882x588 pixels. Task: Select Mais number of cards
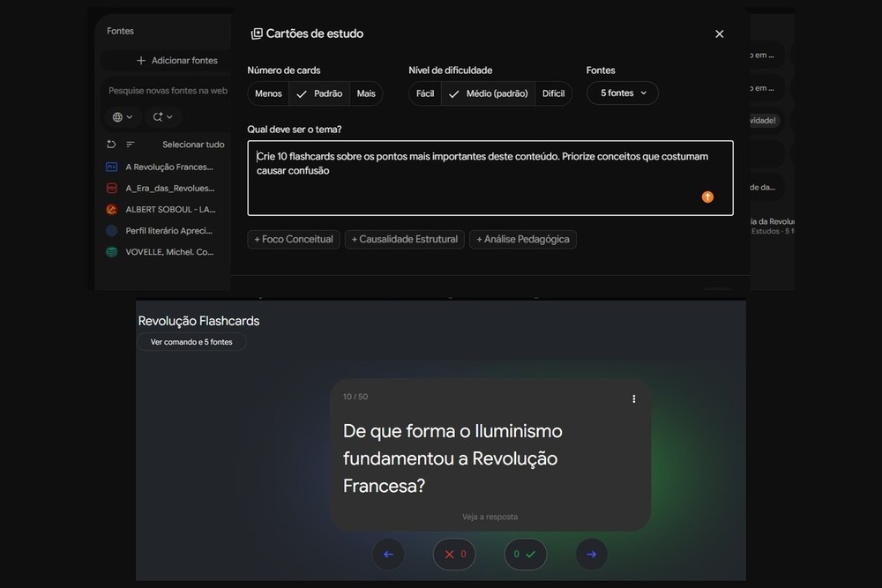coord(366,93)
